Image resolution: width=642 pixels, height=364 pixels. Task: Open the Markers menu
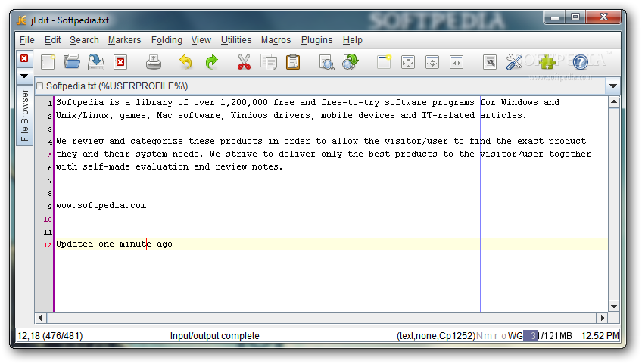[124, 40]
